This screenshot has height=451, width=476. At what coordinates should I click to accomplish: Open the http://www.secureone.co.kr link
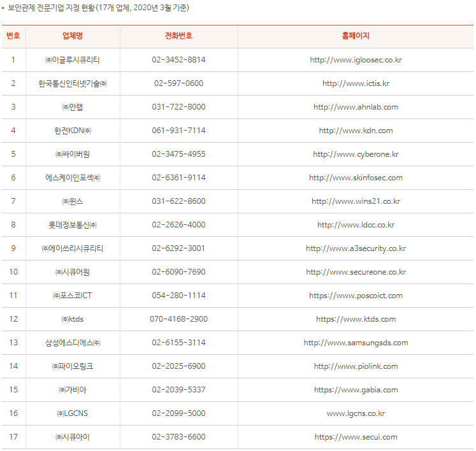click(x=356, y=272)
